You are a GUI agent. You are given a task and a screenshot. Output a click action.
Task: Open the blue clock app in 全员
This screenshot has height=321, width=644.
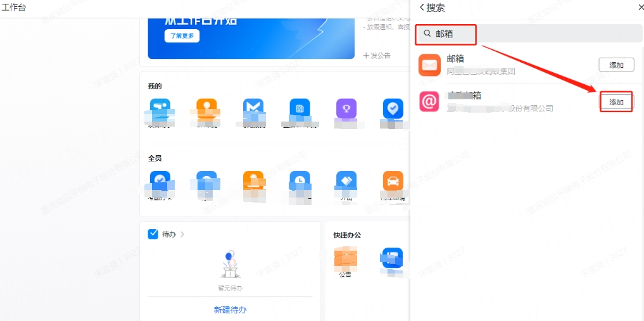(300, 181)
